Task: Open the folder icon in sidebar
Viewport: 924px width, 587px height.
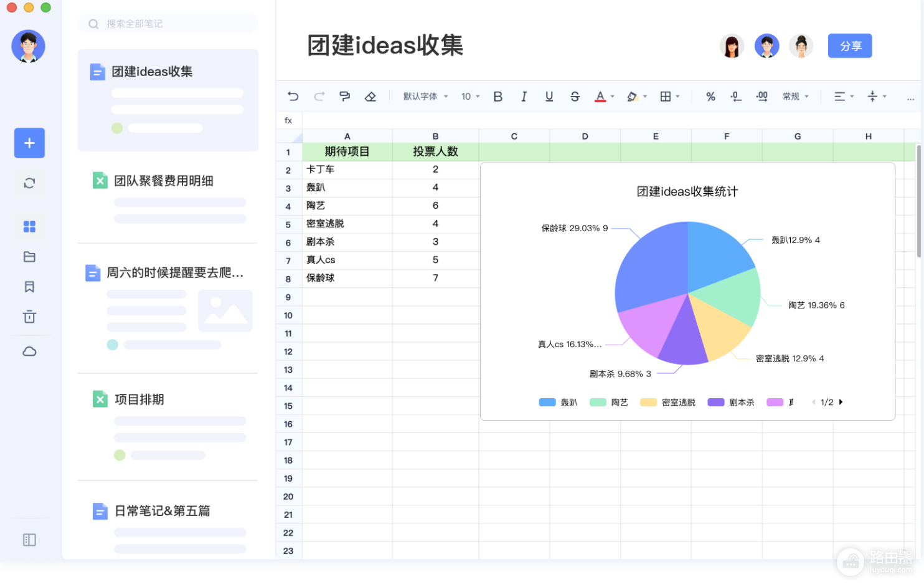Action: pos(29,257)
